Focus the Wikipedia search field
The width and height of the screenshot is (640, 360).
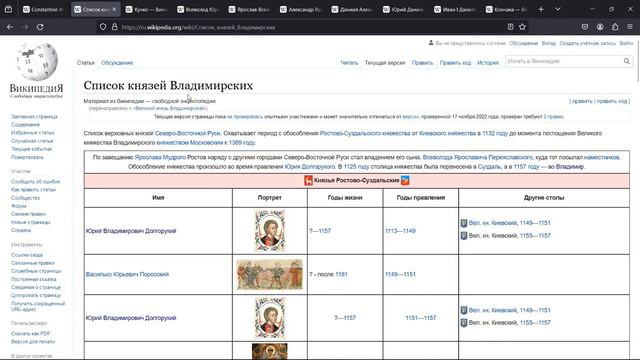(563, 61)
